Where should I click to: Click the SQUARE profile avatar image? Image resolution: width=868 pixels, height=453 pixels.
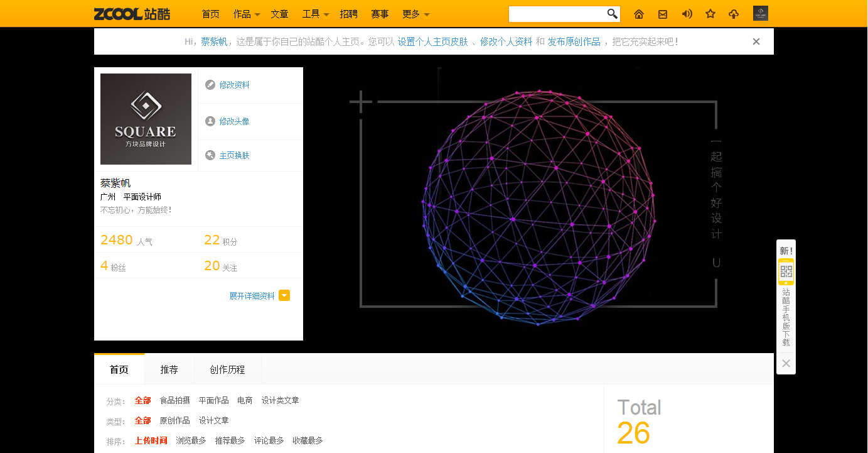tap(146, 119)
